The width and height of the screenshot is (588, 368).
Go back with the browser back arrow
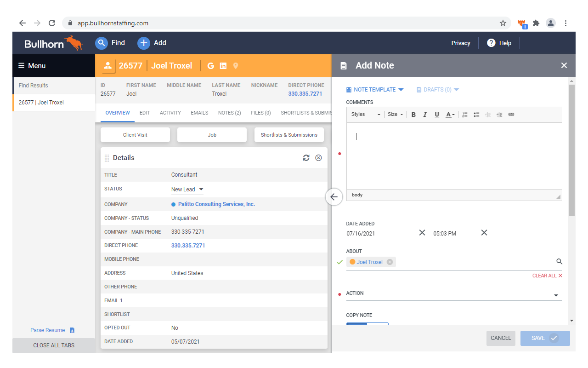point(23,23)
